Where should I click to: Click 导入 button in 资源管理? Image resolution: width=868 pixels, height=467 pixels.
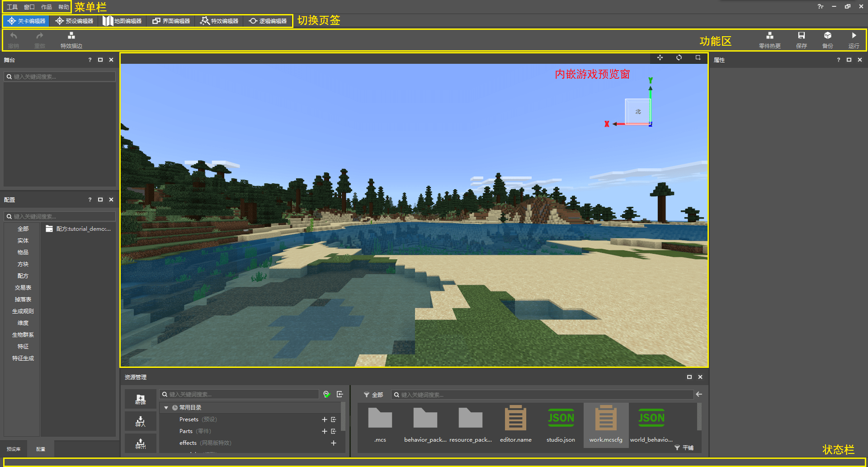point(141,421)
